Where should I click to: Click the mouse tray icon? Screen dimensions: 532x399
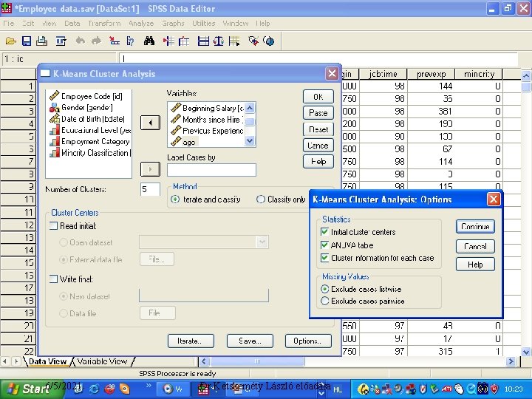[459, 389]
